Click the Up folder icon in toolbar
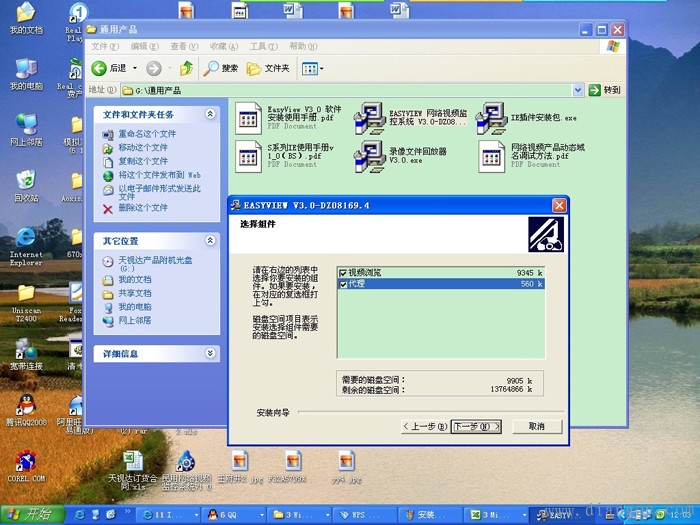700x525 pixels. click(x=186, y=68)
